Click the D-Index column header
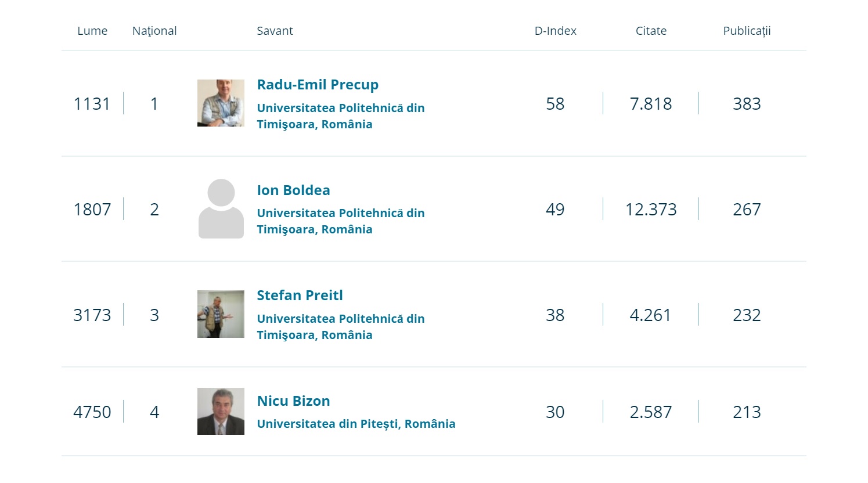868x483 pixels. point(555,31)
